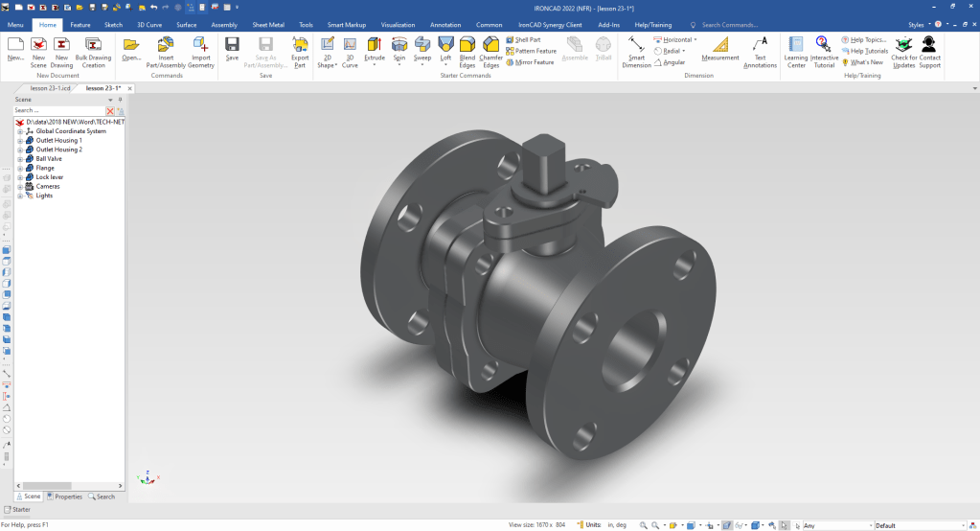Image resolution: width=980 pixels, height=531 pixels.
Task: Click the Blend Edges tool
Action: (467, 44)
